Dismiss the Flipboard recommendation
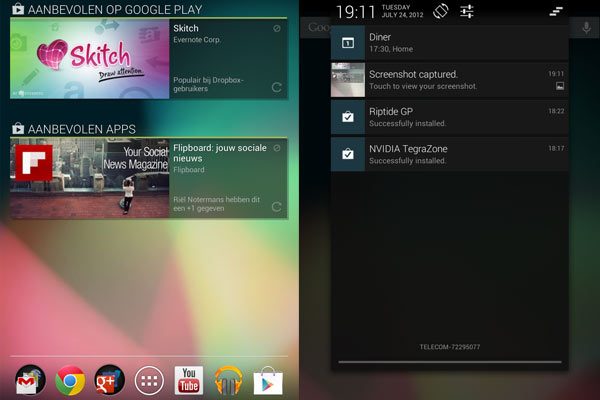 (x=276, y=149)
